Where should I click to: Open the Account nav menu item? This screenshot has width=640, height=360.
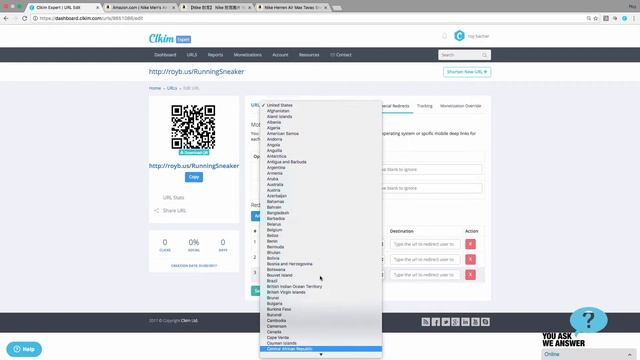[280, 55]
